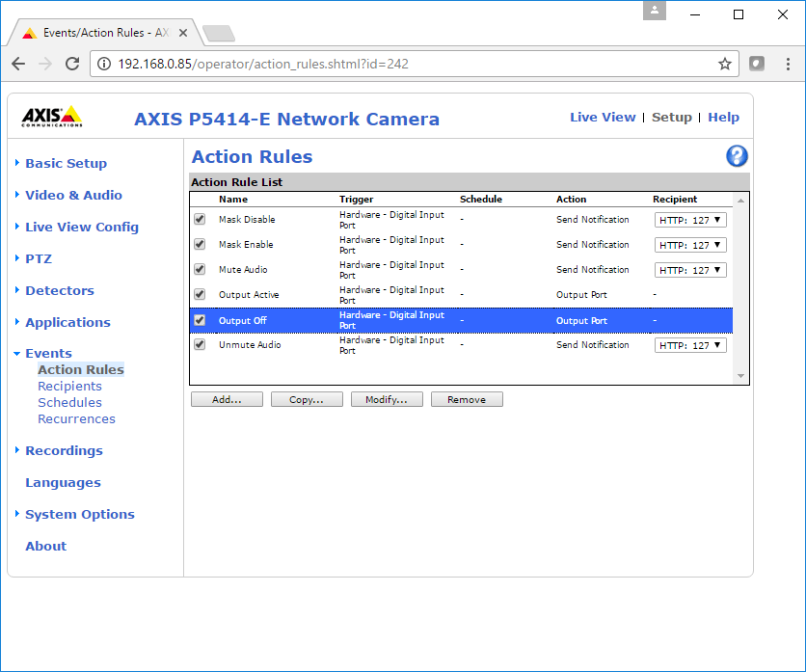Click the Axis help question mark icon
Viewport: 806px width, 672px height.
click(737, 156)
